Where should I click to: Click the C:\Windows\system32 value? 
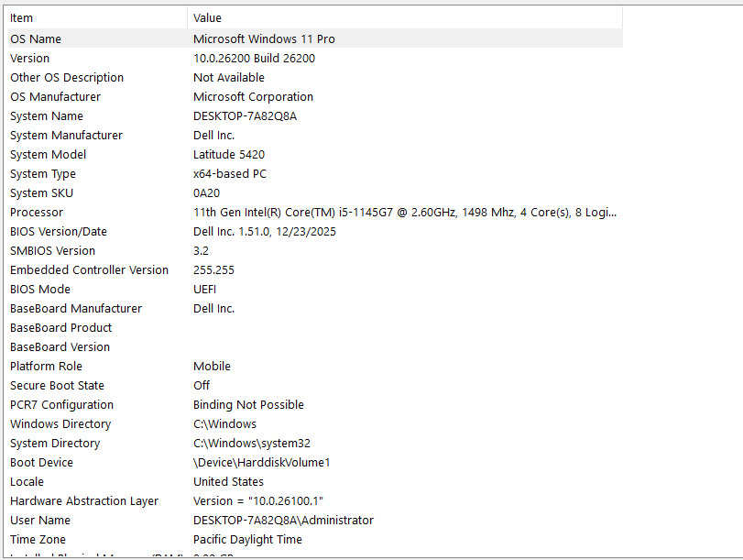252,444
